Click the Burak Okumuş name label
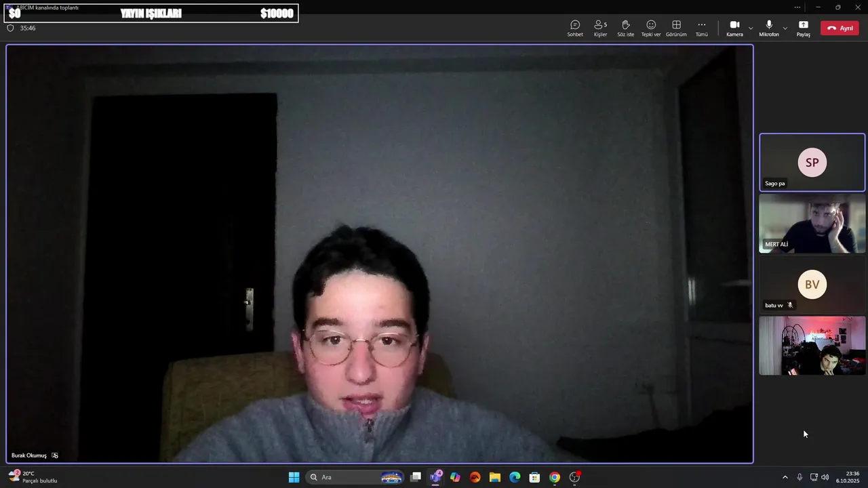 coord(29,455)
